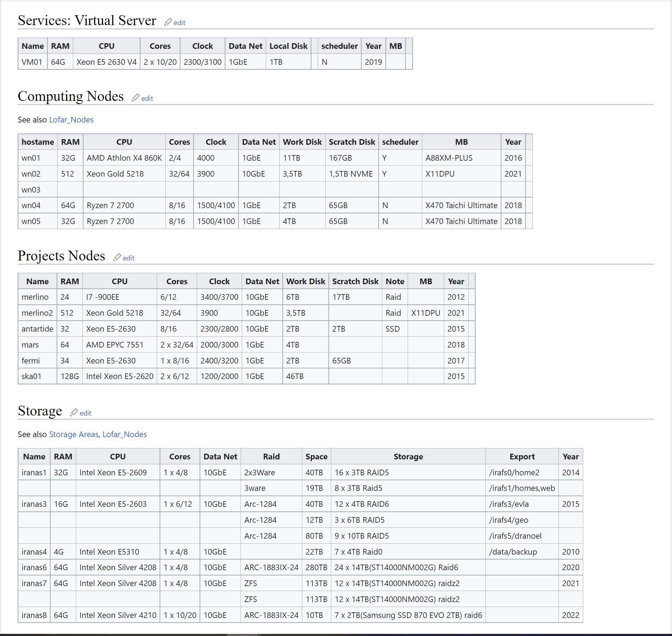Click the iranas1 storage name cell
Screen dimensions: 672x636
pyautogui.click(x=34, y=472)
